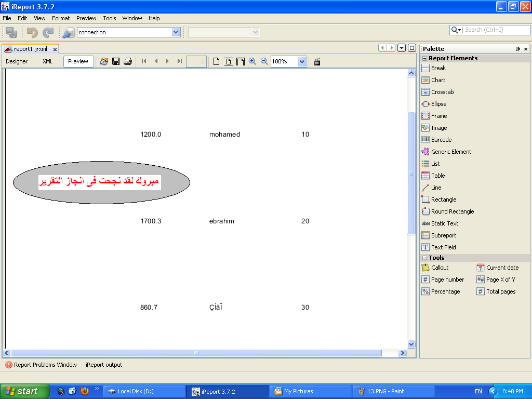Switch to the XML view tab
The height and width of the screenshot is (399, 532).
coord(47,61)
